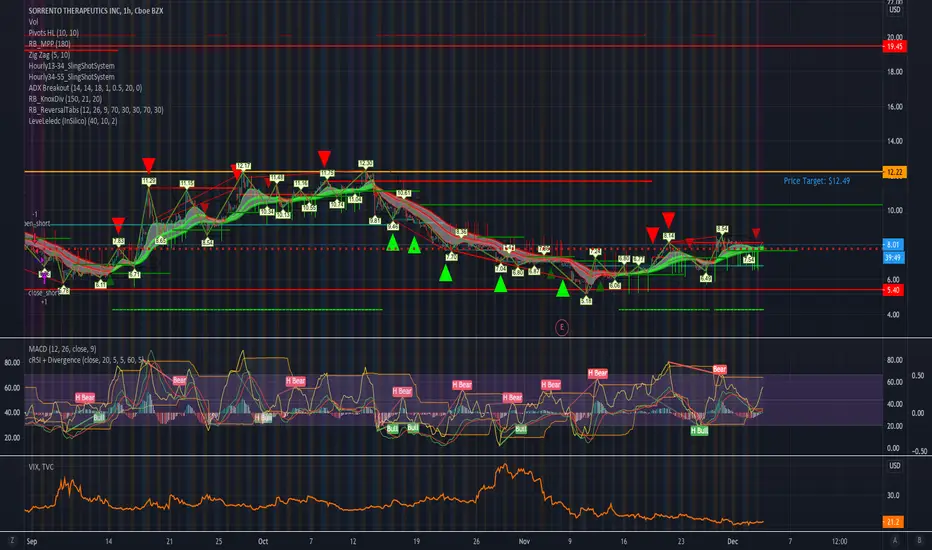Toggle auto scale A button on price axis
The width and height of the screenshot is (932, 550).
click(x=895, y=540)
